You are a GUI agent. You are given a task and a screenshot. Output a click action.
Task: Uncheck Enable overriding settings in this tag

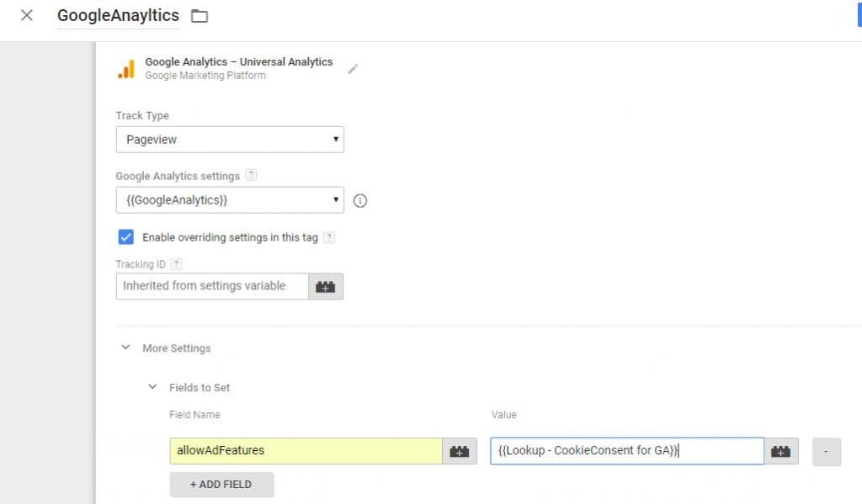tap(126, 237)
